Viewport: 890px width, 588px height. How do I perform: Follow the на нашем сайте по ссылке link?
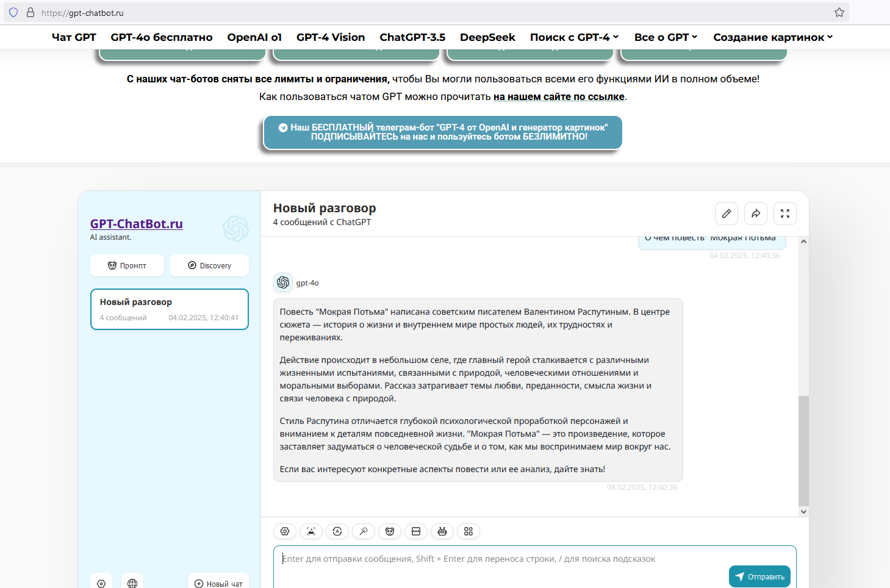(x=559, y=96)
